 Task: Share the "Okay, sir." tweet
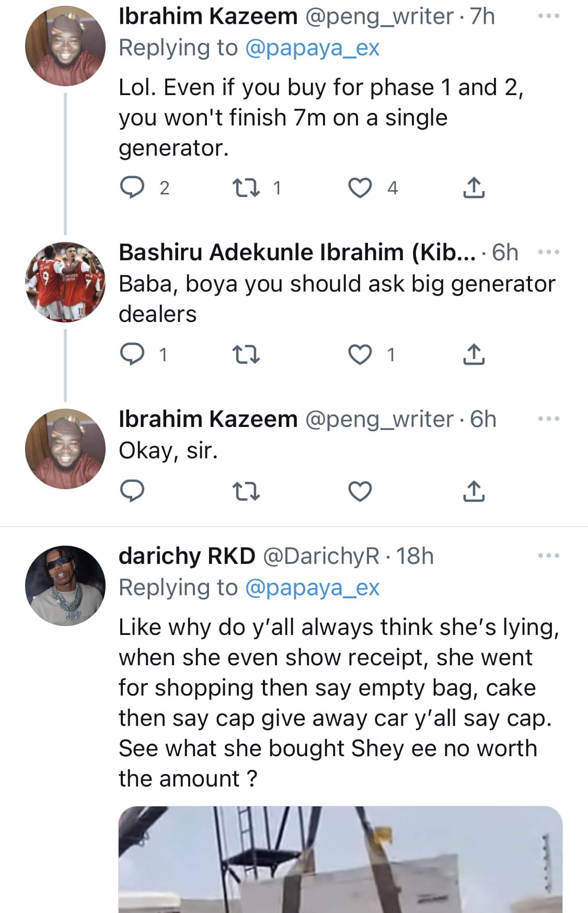pos(474,491)
